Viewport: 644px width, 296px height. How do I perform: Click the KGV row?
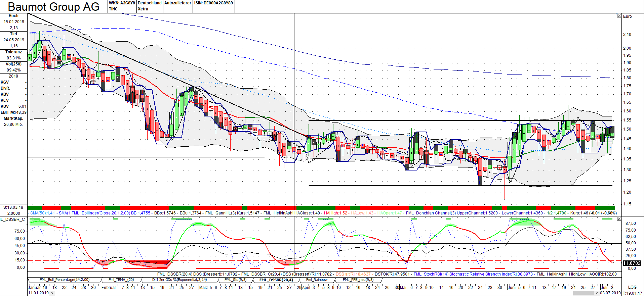(x=13, y=82)
